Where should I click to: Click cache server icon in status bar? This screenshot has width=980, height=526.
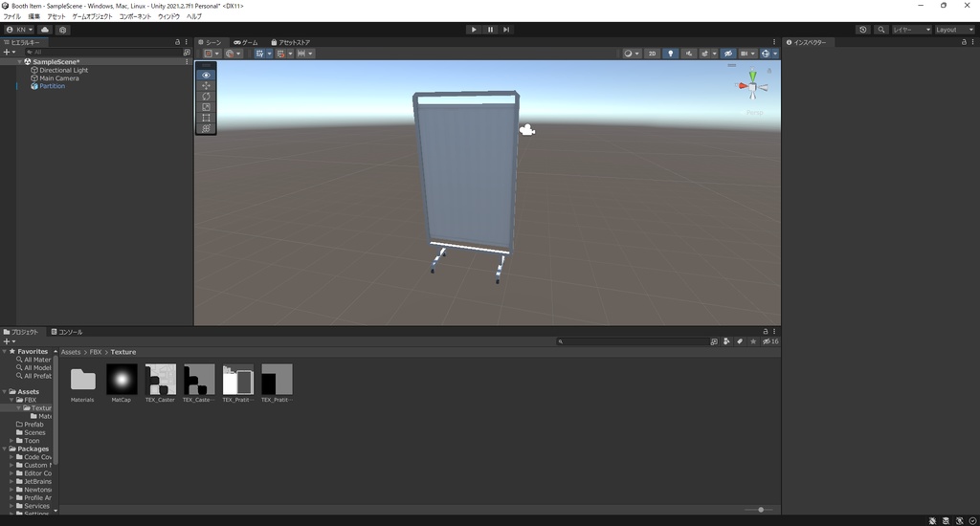click(x=946, y=521)
